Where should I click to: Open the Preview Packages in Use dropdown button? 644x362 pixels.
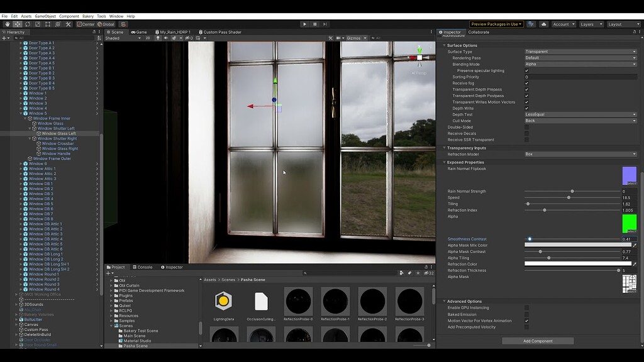click(x=496, y=24)
